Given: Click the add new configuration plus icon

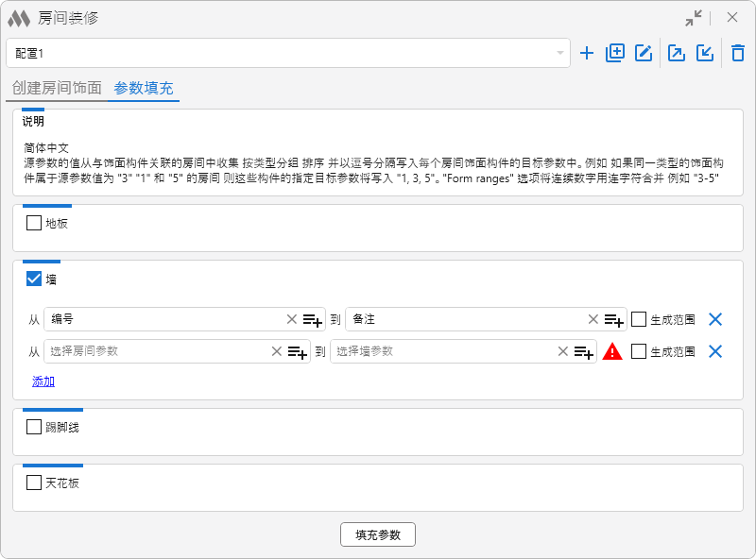Looking at the screenshot, I should click(x=587, y=53).
